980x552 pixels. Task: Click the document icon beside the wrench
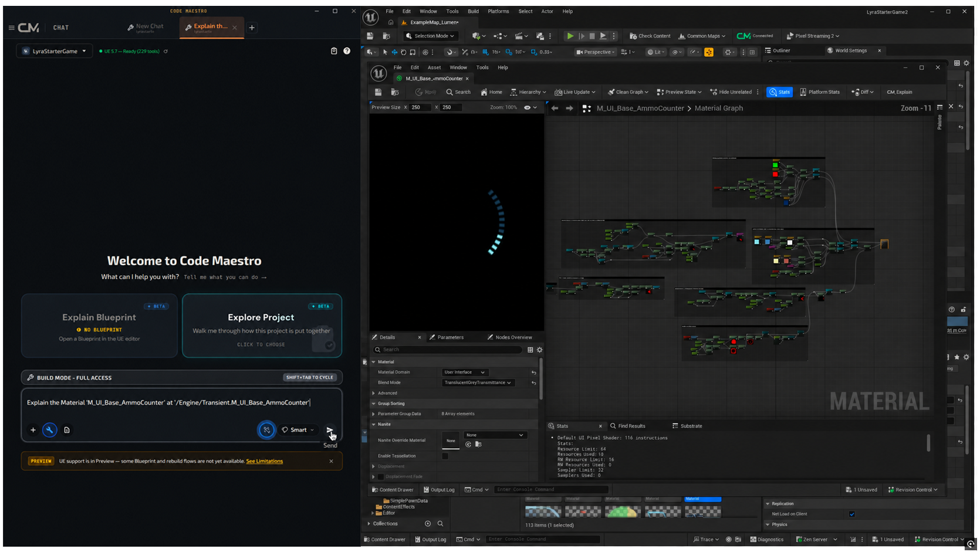[67, 430]
